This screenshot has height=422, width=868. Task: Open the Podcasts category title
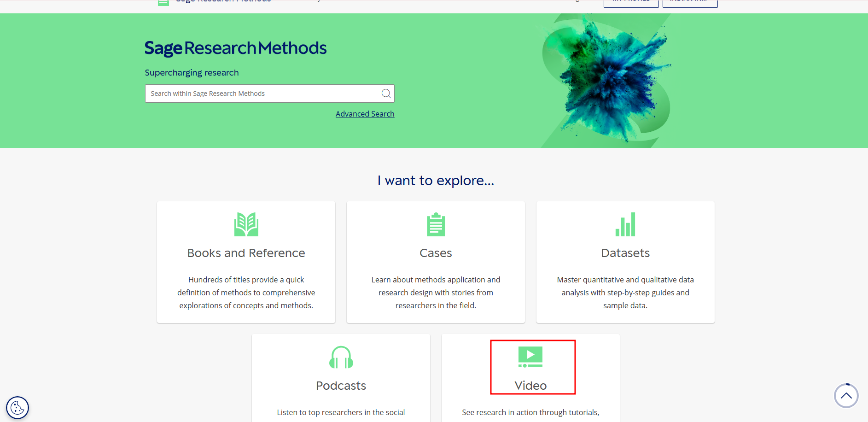[341, 386]
